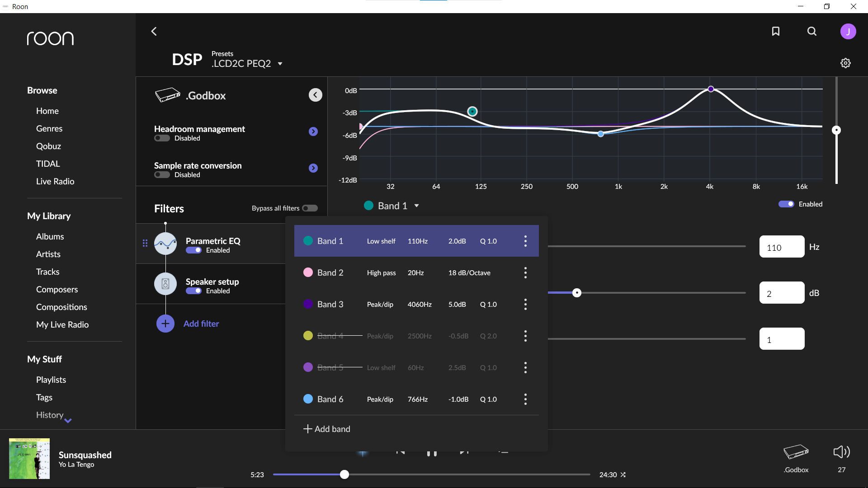Viewport: 868px width, 488px height.
Task: Open DSP settings gear
Action: (x=845, y=63)
